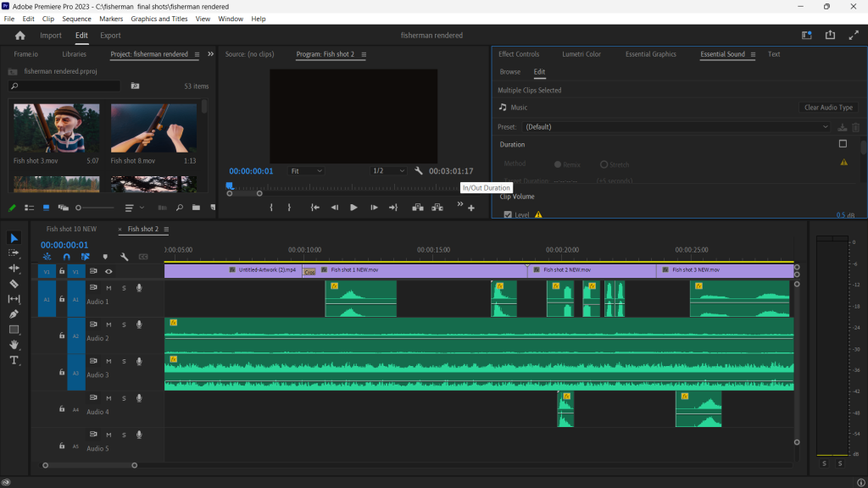The width and height of the screenshot is (868, 488).
Task: Open the Sequence menu
Action: pos(76,19)
